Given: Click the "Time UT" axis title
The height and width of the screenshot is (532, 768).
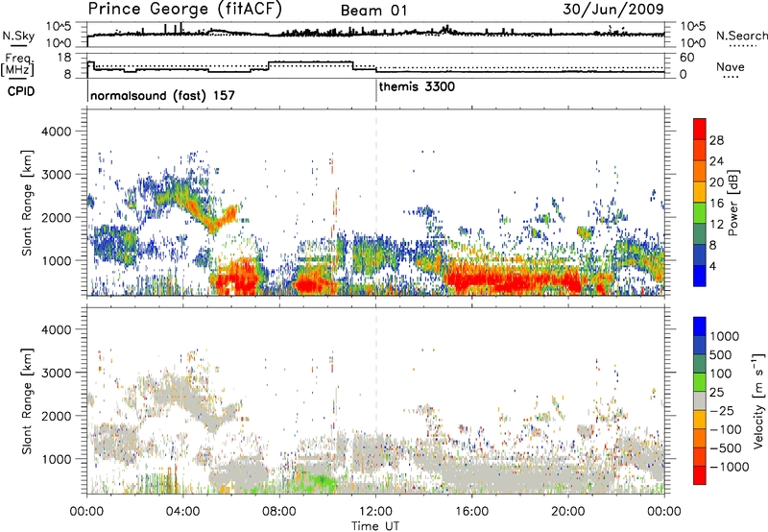Looking at the screenshot, I should click(x=375, y=526).
